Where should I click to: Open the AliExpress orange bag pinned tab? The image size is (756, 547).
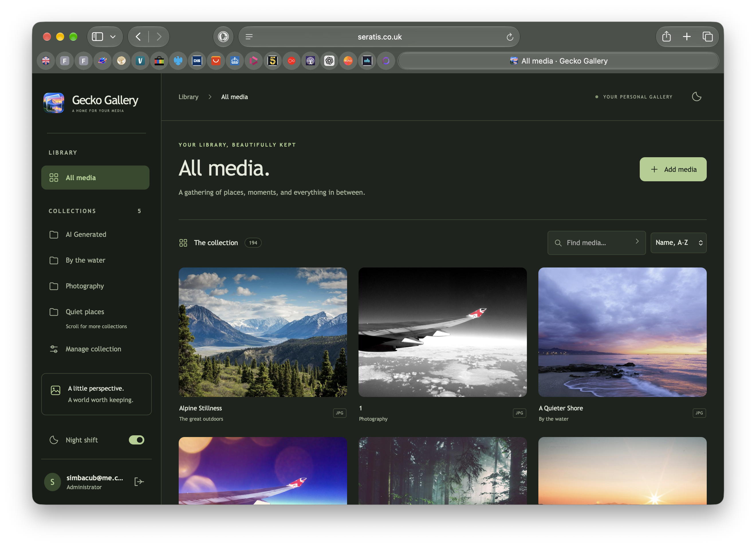216,61
